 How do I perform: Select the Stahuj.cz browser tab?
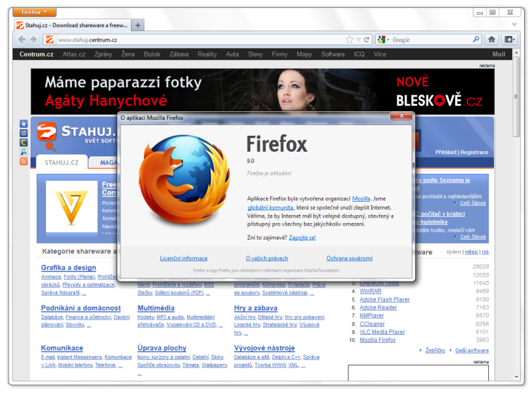(x=72, y=25)
